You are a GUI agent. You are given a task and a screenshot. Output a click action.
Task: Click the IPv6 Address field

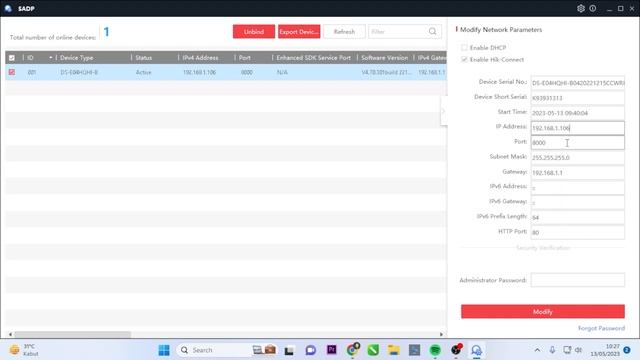tap(578, 187)
